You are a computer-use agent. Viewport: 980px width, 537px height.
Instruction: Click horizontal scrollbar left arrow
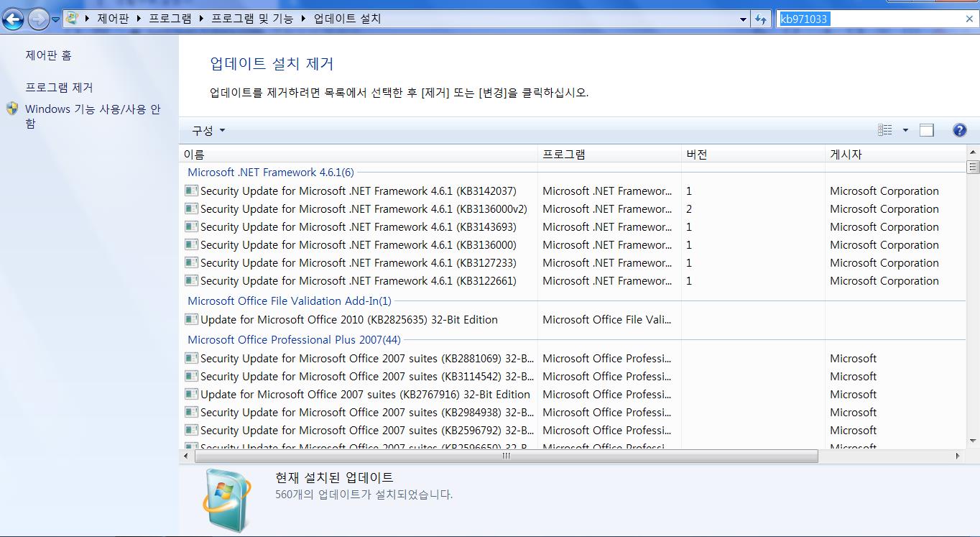pos(186,456)
